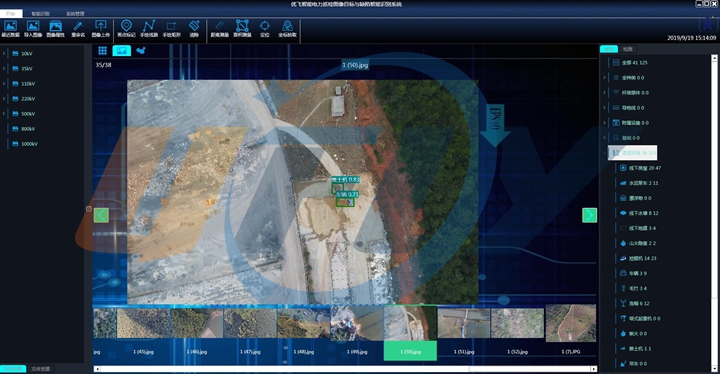
Task: Switch to the second right-panel tab
Action: (628, 49)
